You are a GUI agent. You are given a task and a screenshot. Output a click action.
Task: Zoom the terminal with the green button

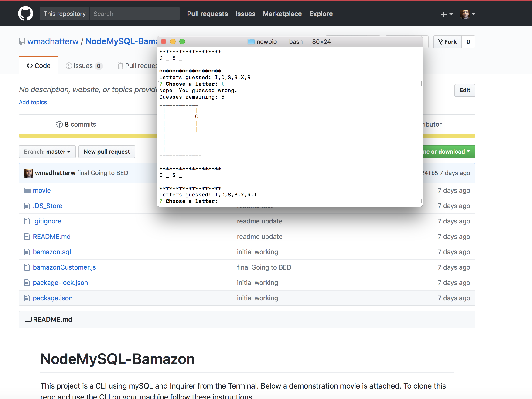[182, 42]
